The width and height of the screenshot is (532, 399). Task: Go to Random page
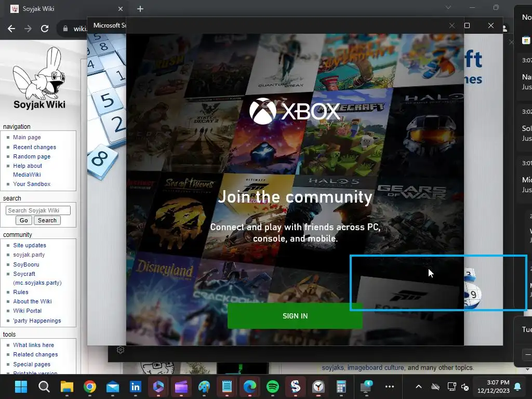tap(32, 156)
